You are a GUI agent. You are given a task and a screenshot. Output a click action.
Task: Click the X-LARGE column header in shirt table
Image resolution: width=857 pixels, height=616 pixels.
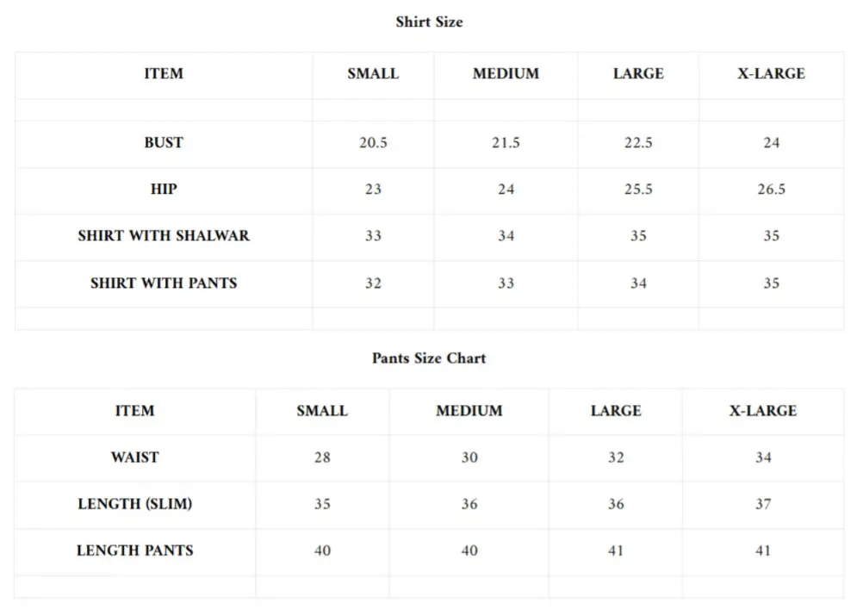771,74
